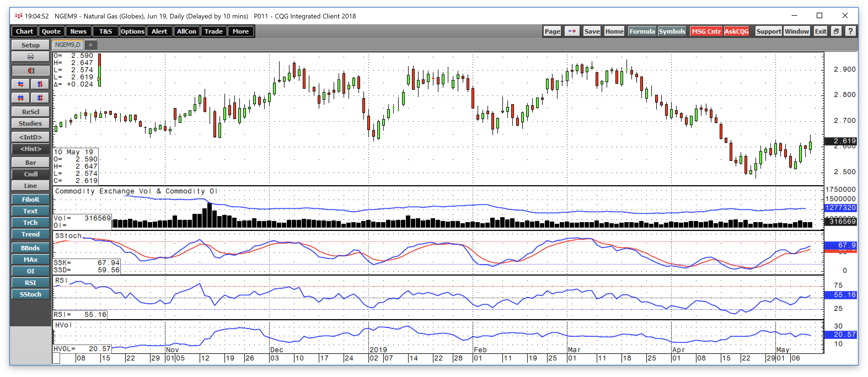Click the SStoch scale value 67.9
868x377 pixels.
coord(841,245)
